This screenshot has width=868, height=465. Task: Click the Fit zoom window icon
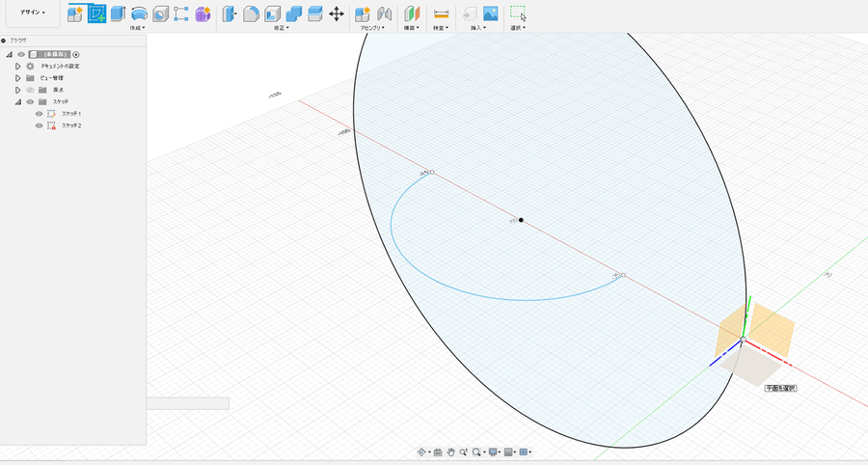click(476, 451)
